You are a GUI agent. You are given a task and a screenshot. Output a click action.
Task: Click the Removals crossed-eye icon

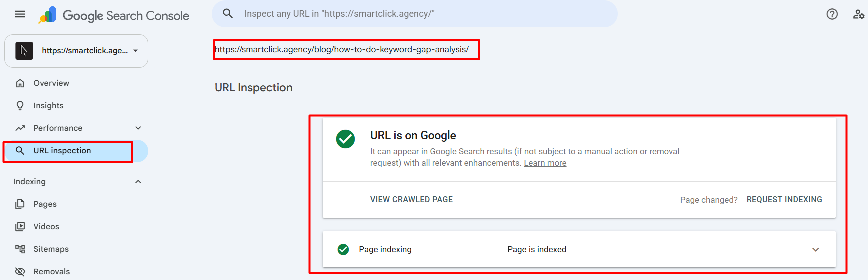tap(20, 272)
